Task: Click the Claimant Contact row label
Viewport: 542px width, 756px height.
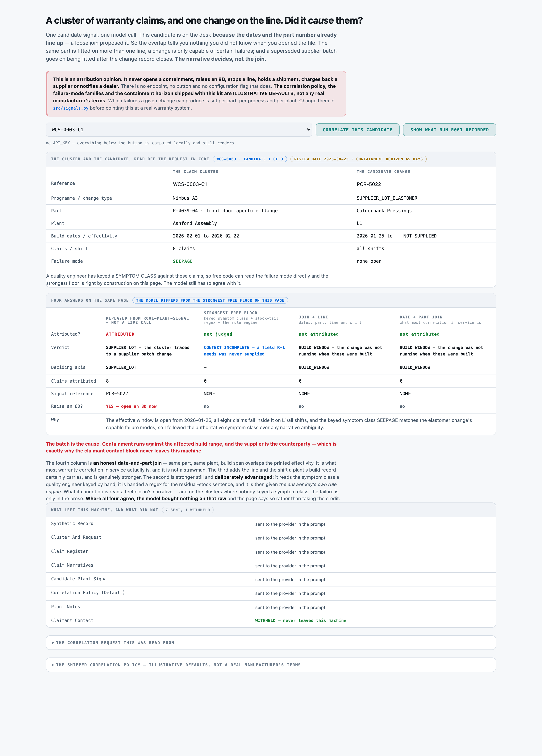Action: (x=72, y=620)
